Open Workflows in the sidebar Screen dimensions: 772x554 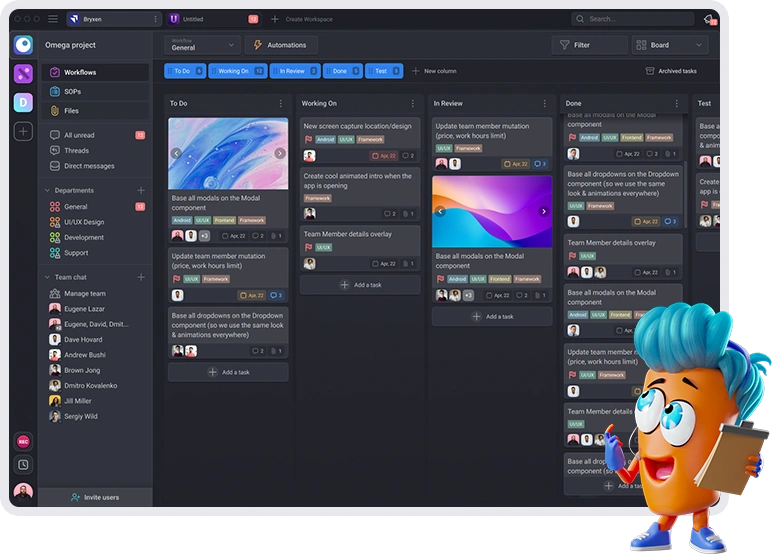[x=95, y=72]
